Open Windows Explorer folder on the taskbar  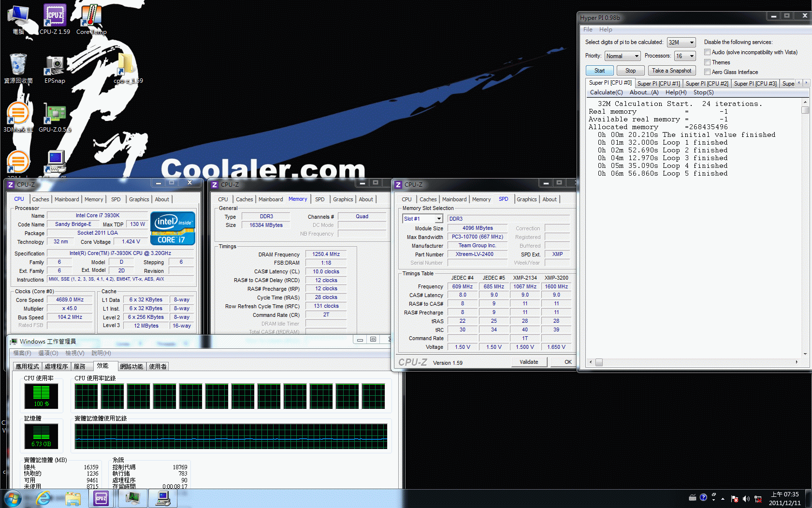pos(73,498)
